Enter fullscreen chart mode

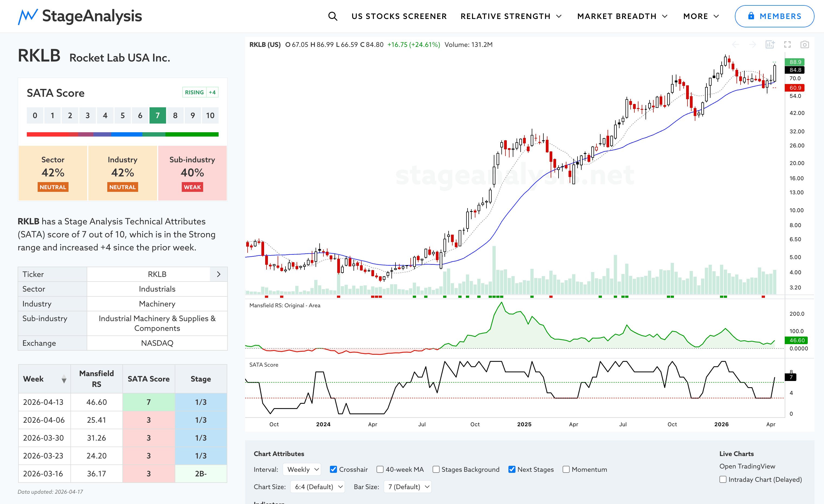(x=787, y=44)
